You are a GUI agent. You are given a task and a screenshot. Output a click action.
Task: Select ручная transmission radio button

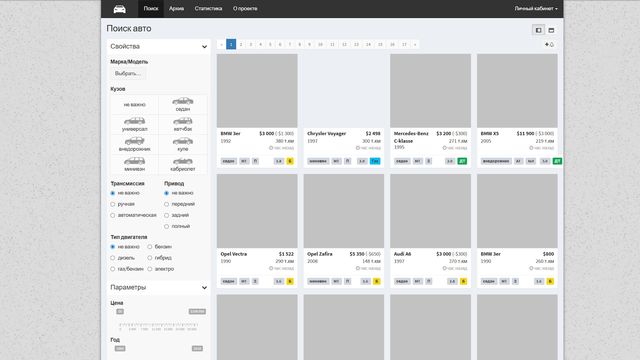pyautogui.click(x=113, y=204)
